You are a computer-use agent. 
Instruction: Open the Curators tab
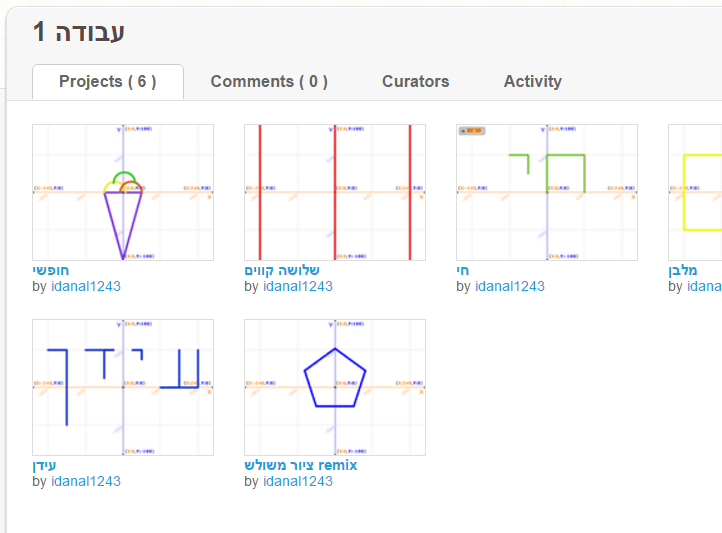pyautogui.click(x=415, y=82)
